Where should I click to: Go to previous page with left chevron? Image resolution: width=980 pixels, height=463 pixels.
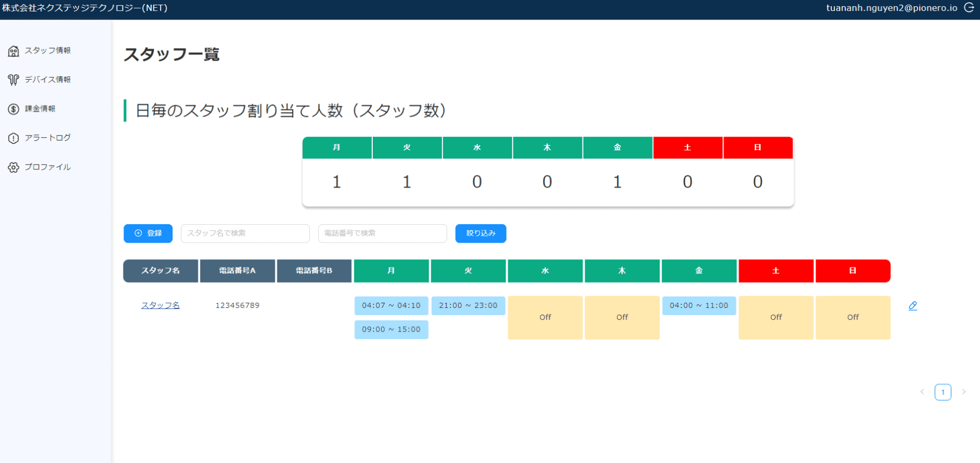[922, 392]
